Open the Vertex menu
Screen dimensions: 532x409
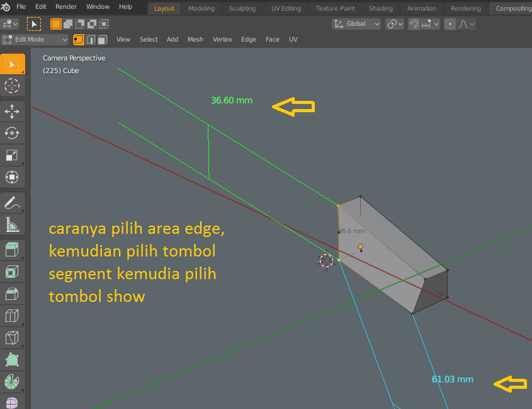coord(222,40)
